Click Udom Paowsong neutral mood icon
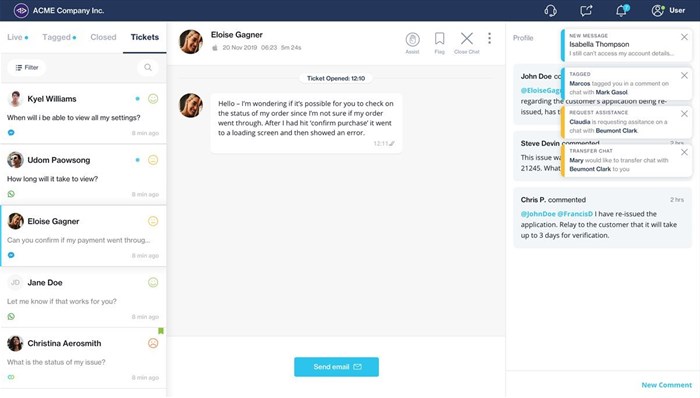700x398 pixels. [153, 160]
